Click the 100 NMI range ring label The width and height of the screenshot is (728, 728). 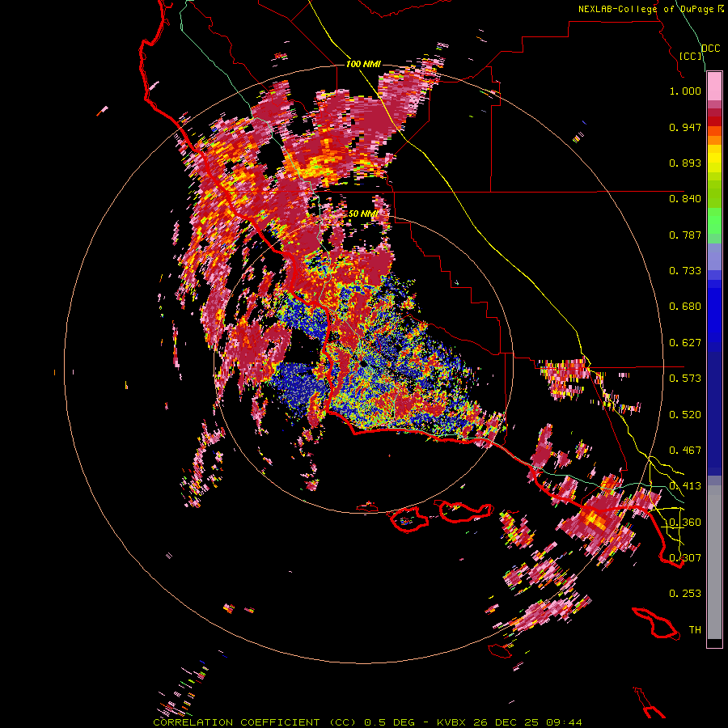click(363, 64)
